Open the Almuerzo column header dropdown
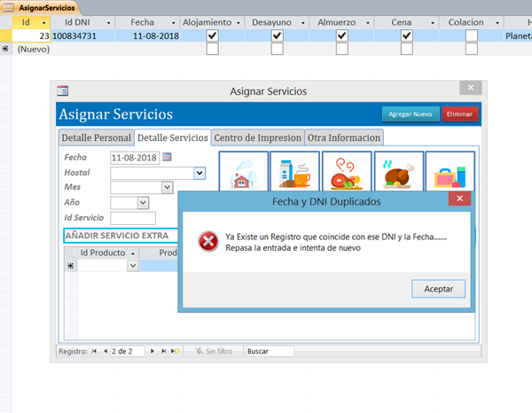 pyautogui.click(x=368, y=23)
